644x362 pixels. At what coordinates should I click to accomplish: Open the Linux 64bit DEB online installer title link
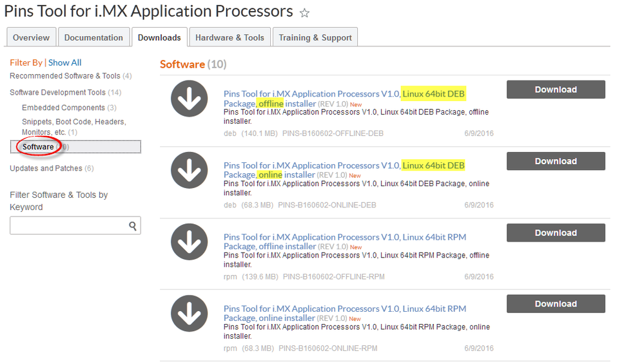coord(344,170)
